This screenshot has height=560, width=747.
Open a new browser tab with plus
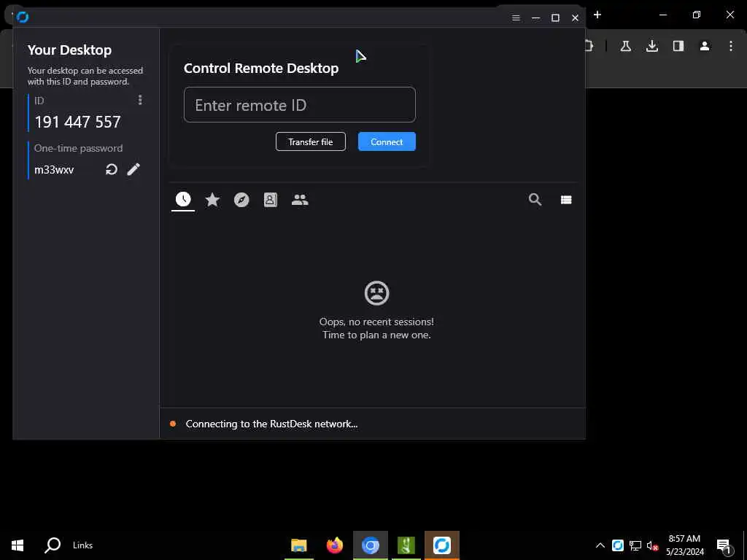[597, 15]
